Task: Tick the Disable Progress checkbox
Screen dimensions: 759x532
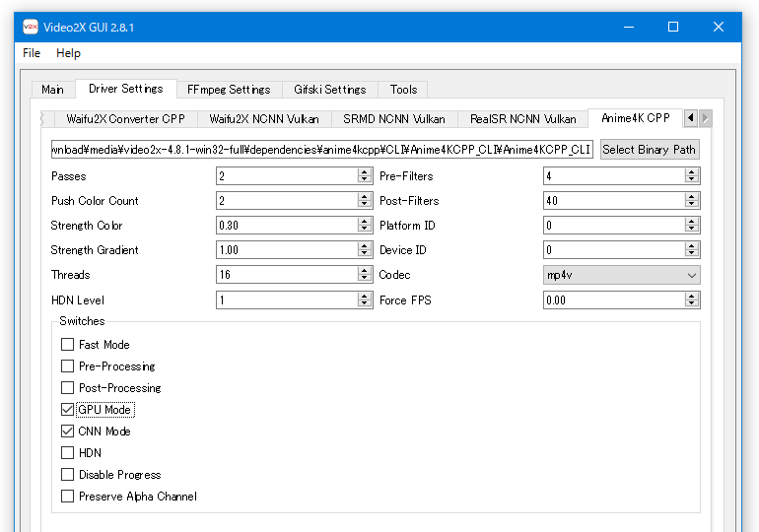Action: click(67, 475)
